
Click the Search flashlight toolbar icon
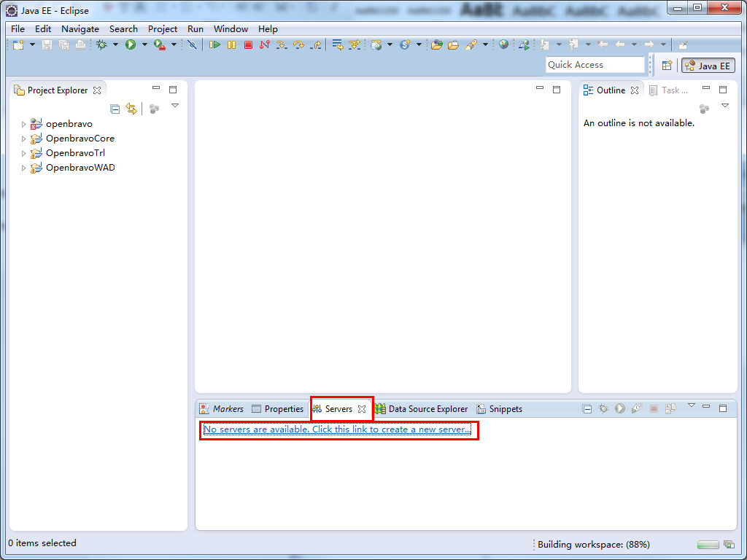(x=471, y=44)
